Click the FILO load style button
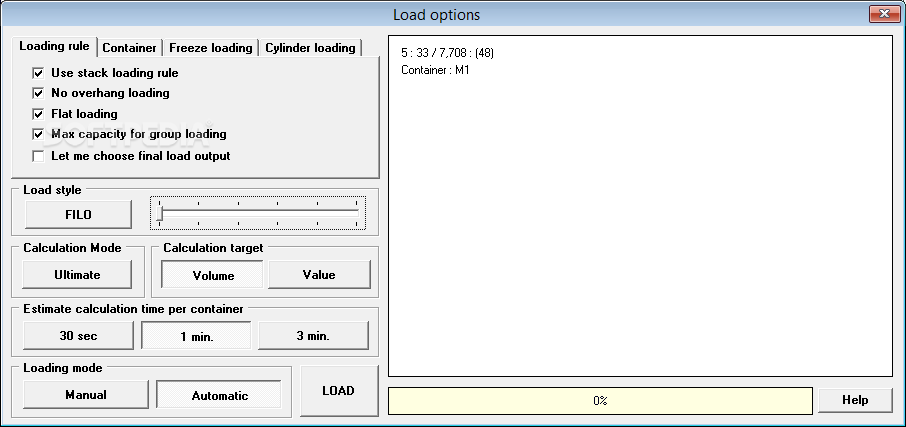 click(x=78, y=214)
